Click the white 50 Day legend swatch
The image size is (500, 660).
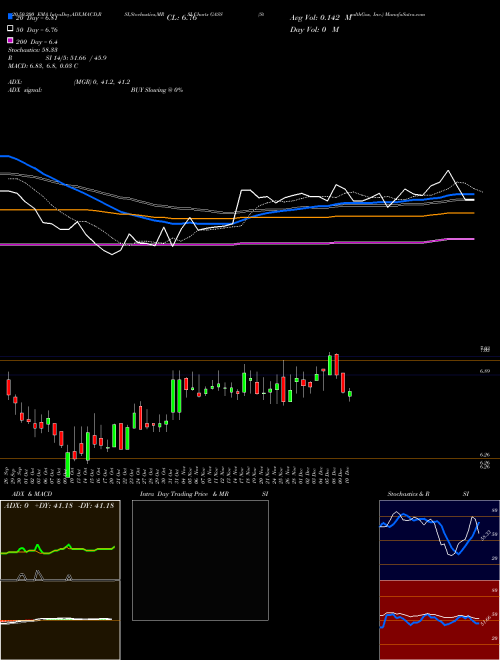point(10,29)
